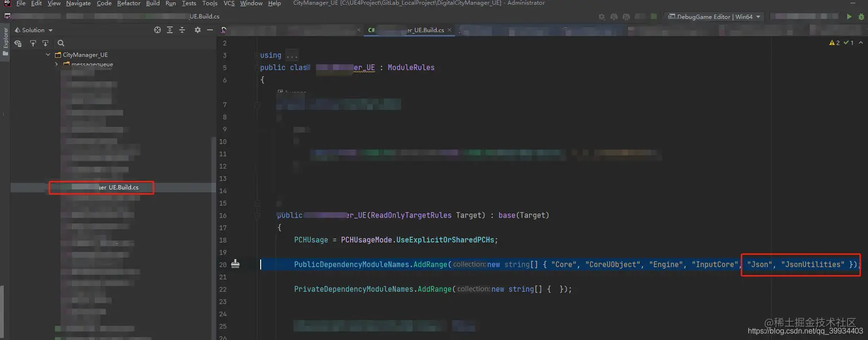Open the Solution Explorer settings gear icon
Screen dimensions: 868x340
pos(197,29)
